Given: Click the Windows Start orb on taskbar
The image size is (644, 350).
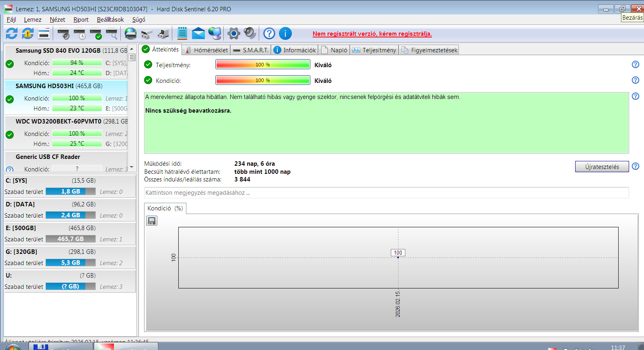Looking at the screenshot, I should click(x=13, y=347).
